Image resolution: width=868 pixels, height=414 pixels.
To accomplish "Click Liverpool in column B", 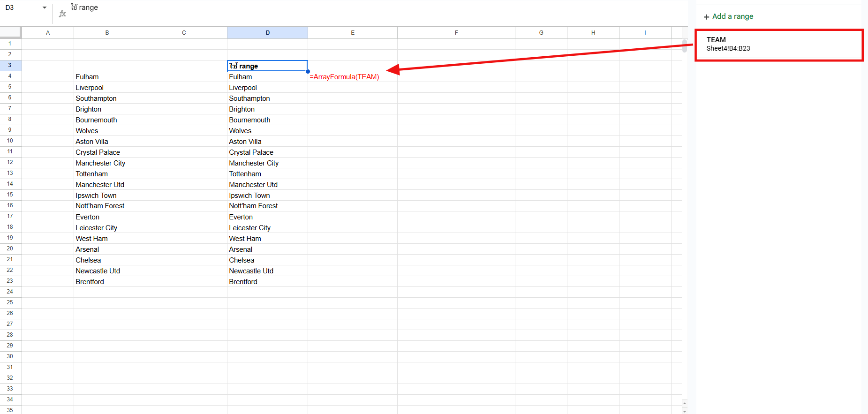I will pyautogui.click(x=107, y=88).
